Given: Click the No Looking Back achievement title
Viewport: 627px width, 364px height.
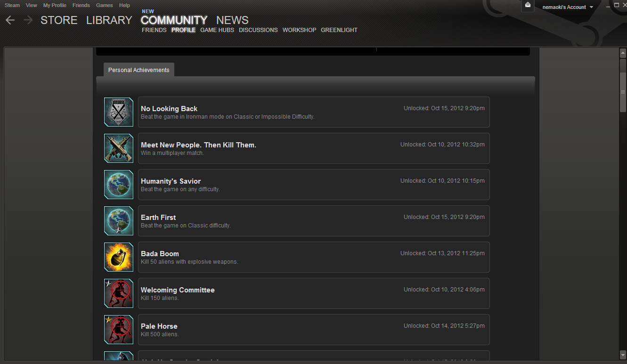Looking at the screenshot, I should pyautogui.click(x=169, y=109).
